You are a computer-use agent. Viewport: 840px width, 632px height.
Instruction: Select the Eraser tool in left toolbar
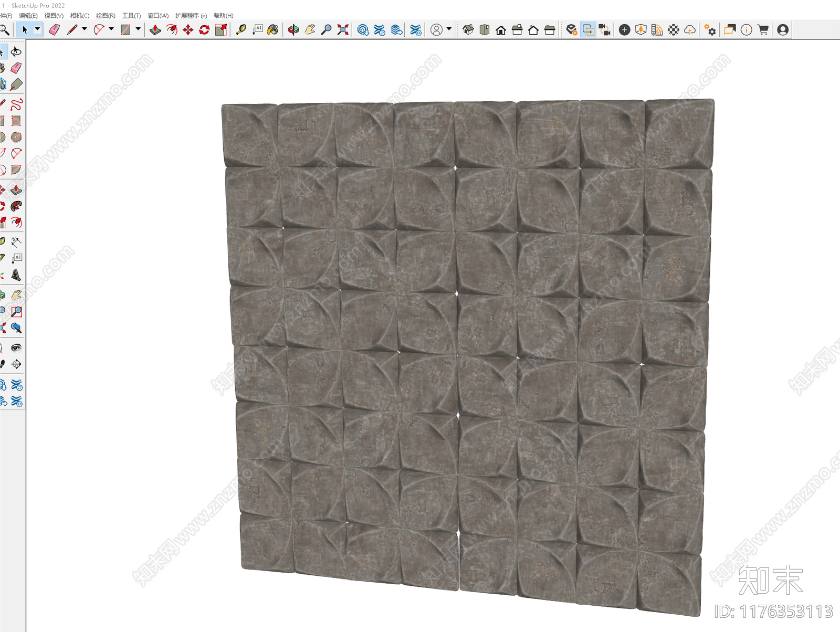pyautogui.click(x=16, y=68)
